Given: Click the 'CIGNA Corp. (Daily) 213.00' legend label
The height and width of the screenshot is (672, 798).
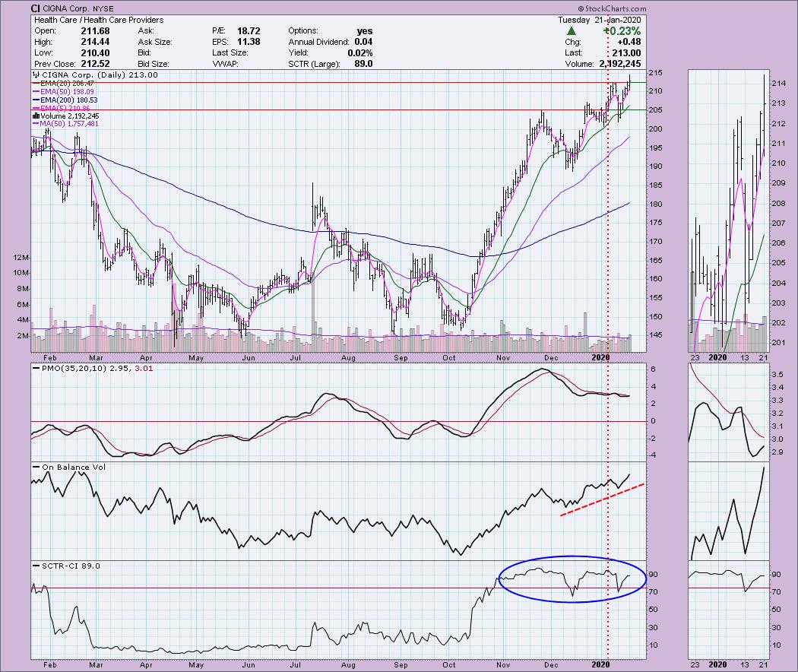Looking at the screenshot, I should pyautogui.click(x=100, y=74).
